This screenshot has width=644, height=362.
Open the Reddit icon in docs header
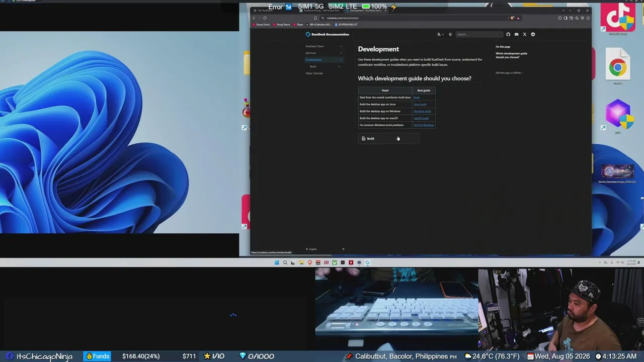coord(533,34)
